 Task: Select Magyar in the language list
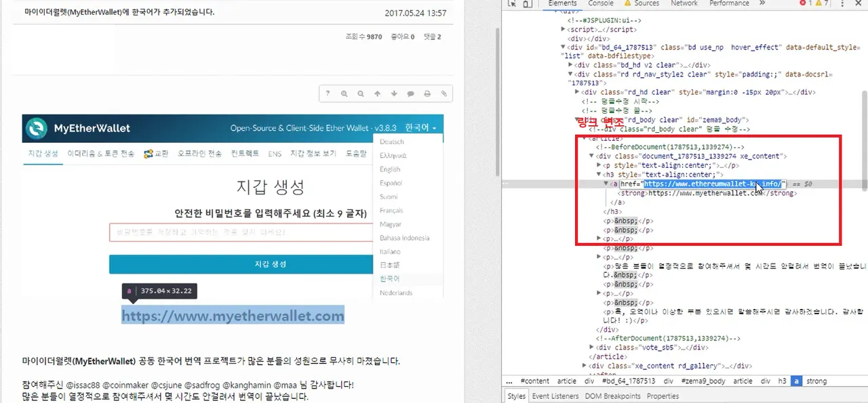(391, 224)
